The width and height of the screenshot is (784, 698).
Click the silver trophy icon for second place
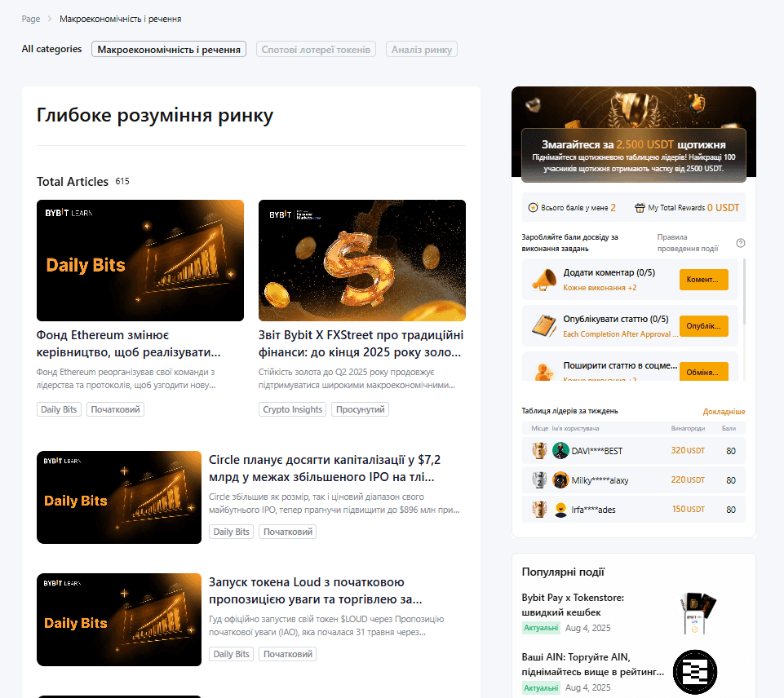coord(539,480)
